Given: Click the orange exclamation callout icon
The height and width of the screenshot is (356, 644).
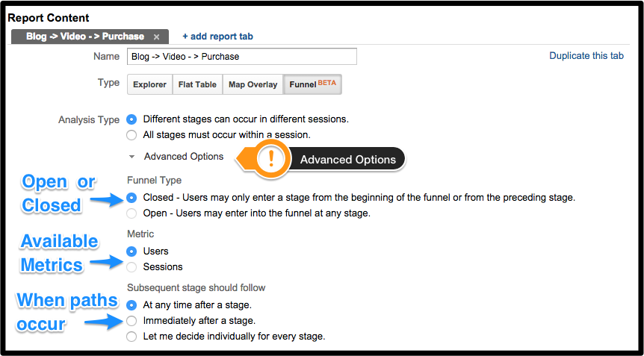Looking at the screenshot, I should (271, 159).
